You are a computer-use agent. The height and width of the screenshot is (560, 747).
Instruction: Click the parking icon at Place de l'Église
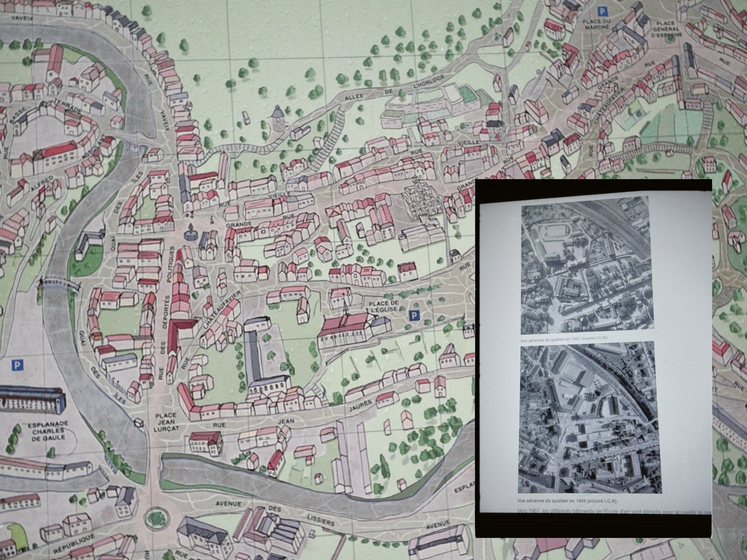tap(414, 316)
